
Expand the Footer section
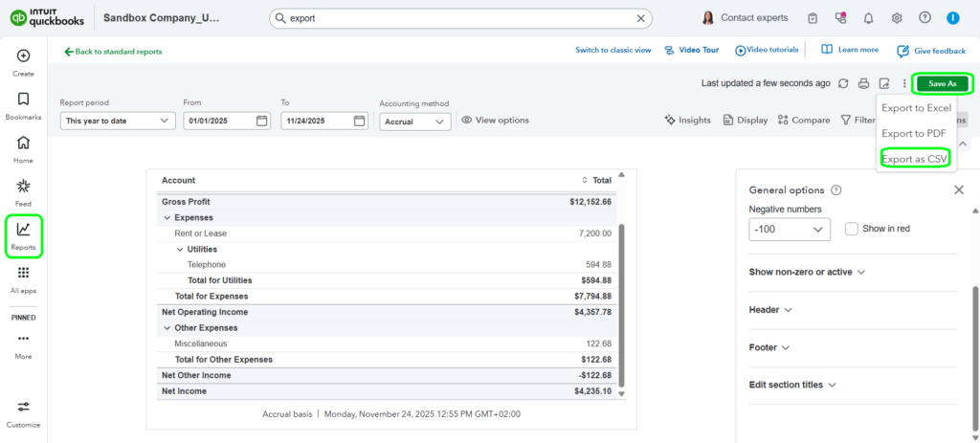769,347
